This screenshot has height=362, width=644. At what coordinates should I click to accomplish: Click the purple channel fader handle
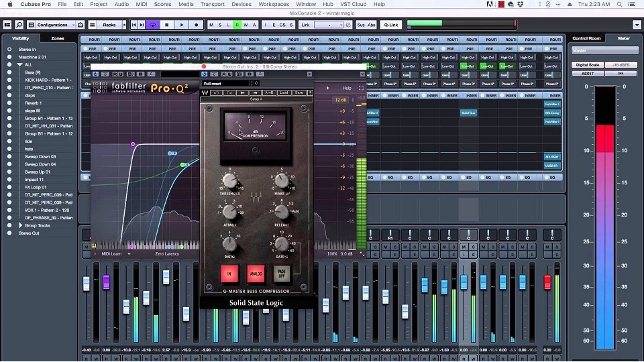[x=106, y=282]
